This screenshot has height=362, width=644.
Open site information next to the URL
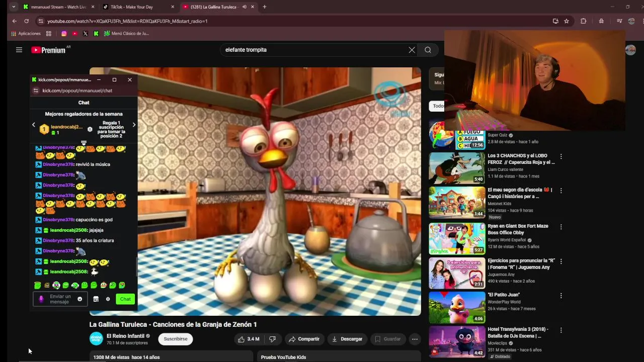click(x=40, y=21)
